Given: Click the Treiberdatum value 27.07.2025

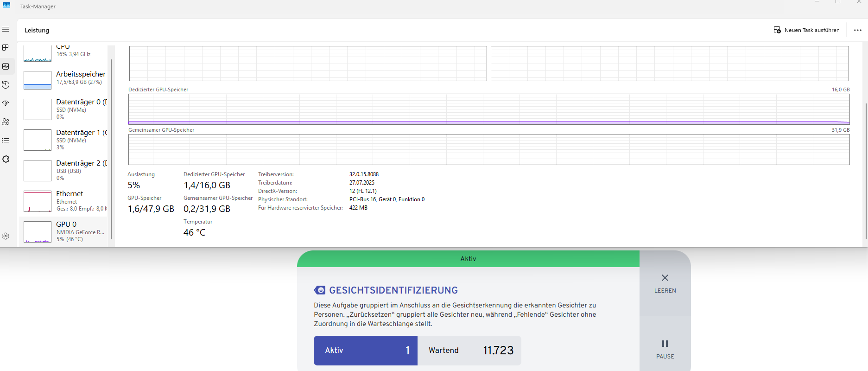Looking at the screenshot, I should point(362,183).
